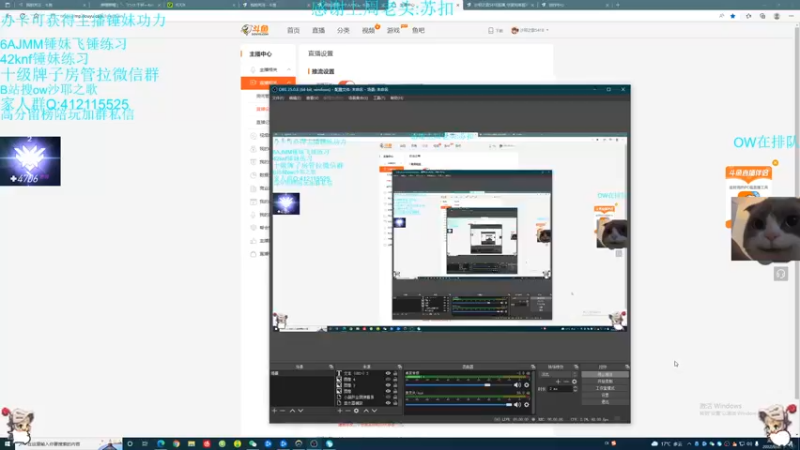Viewport: 800px width, 450px height.
Task: Open WeChat from the taskbar
Action: pyautogui.click(x=253, y=444)
